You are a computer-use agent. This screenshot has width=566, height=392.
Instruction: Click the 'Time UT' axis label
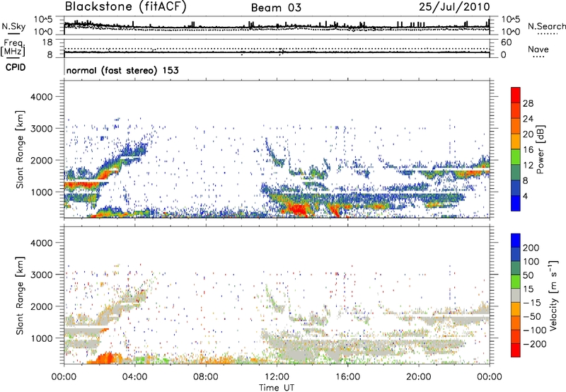[x=277, y=388]
